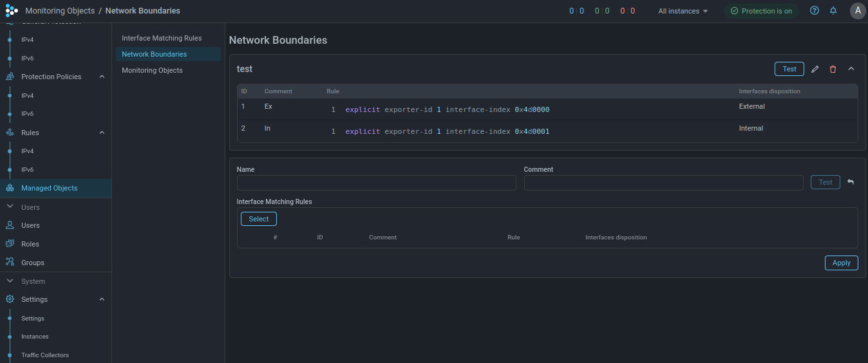Open the All instances dropdown

(x=683, y=11)
